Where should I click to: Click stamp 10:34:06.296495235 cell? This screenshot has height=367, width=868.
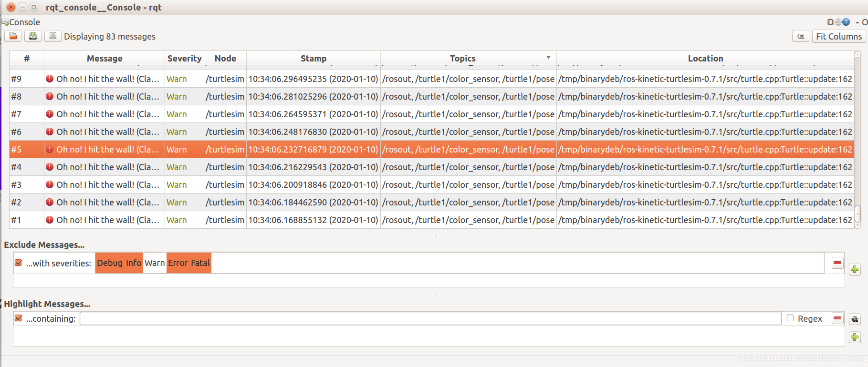[x=313, y=79]
